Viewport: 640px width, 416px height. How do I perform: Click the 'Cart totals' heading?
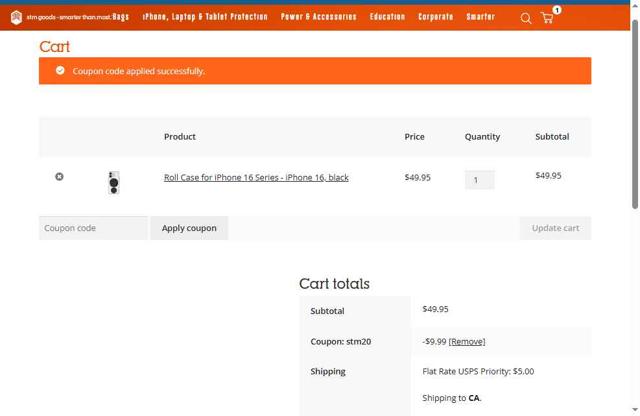click(x=334, y=284)
